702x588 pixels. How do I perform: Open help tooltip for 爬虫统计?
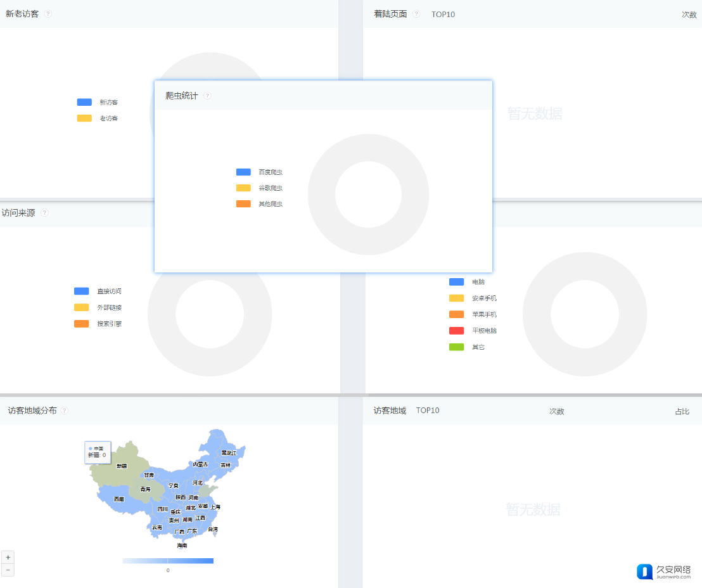[207, 96]
